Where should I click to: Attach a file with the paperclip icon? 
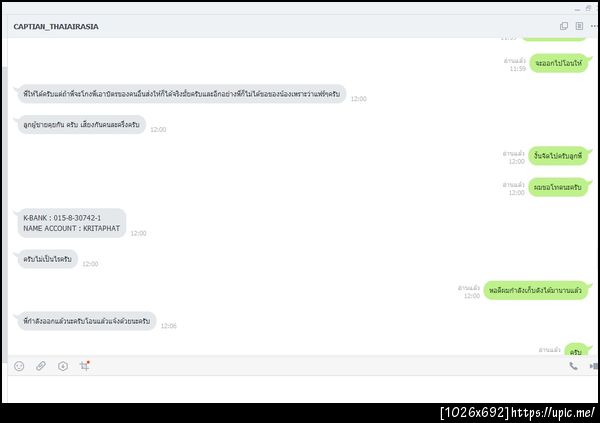[41, 366]
